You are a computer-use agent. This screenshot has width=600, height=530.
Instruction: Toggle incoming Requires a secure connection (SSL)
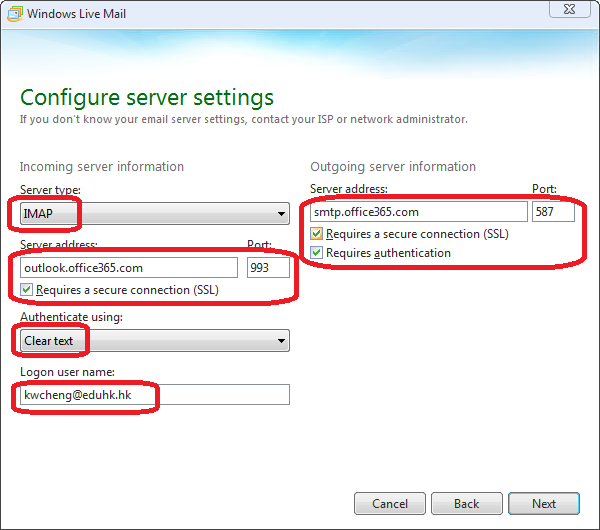coord(26,290)
